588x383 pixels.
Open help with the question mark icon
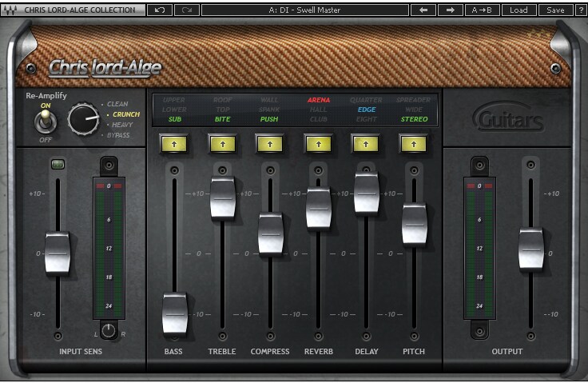(581, 10)
